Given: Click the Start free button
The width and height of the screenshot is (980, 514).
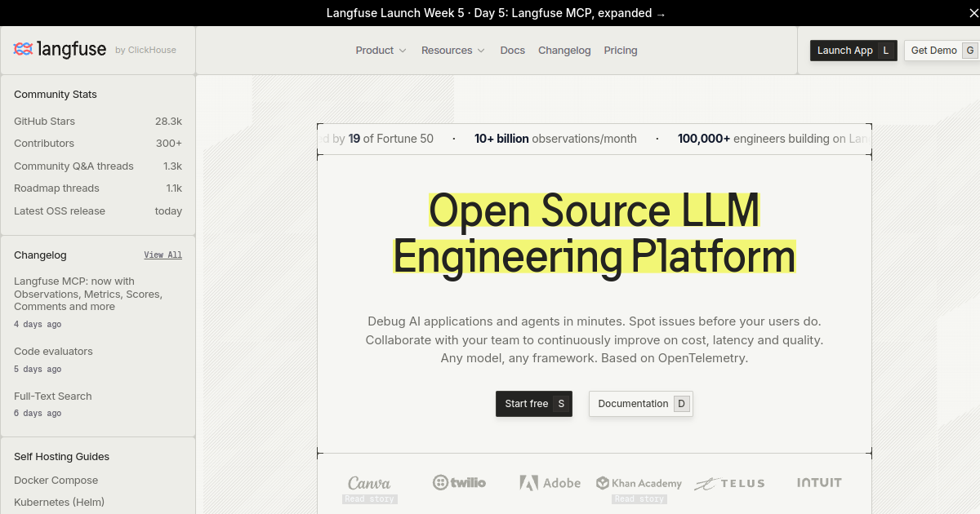Looking at the screenshot, I should 534,404.
